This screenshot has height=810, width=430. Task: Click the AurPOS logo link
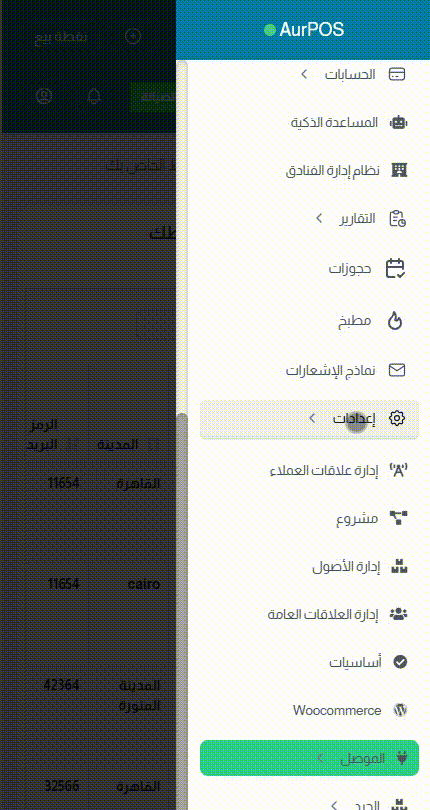click(x=304, y=30)
